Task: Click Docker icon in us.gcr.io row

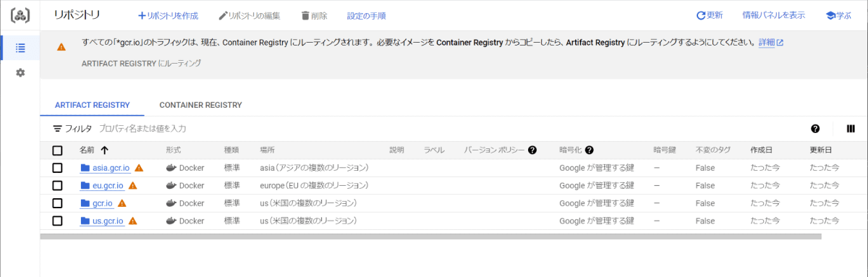Action: coord(171,221)
